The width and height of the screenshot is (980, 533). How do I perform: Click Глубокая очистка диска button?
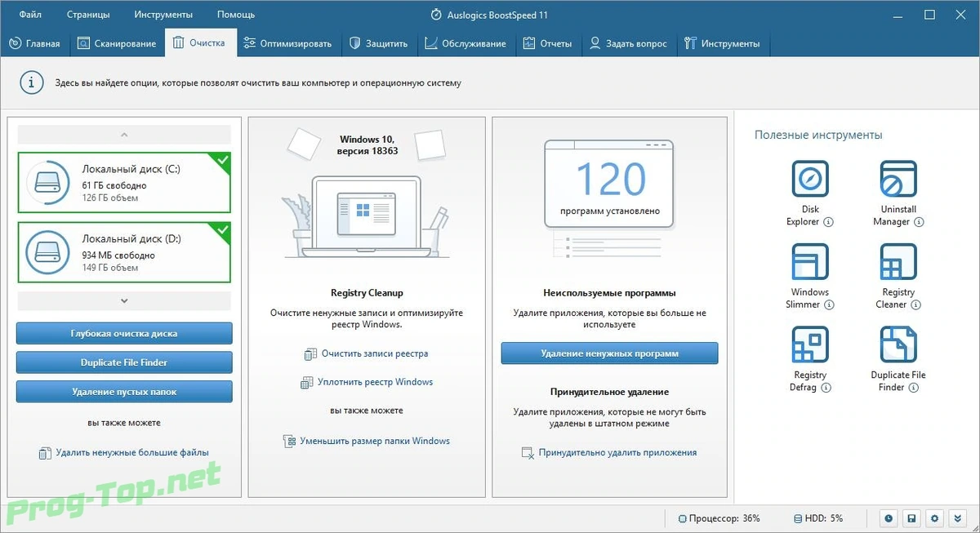124,333
